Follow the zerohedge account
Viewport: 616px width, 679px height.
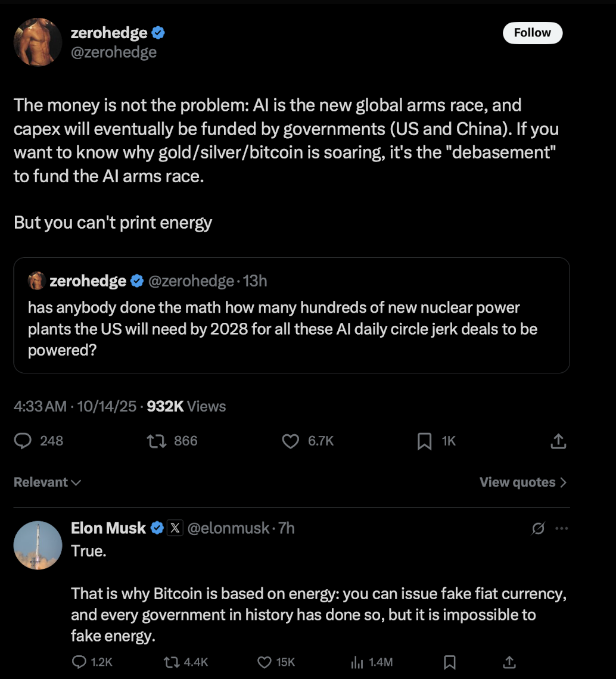click(532, 33)
